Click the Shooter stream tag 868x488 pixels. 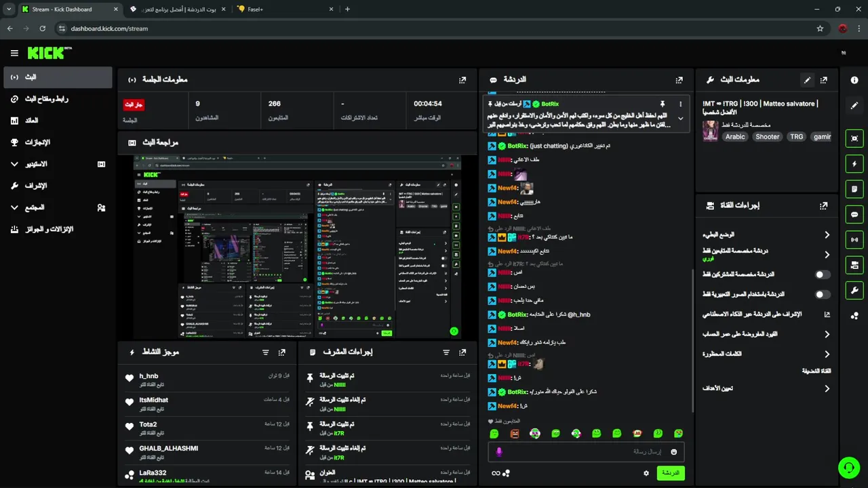[x=768, y=136]
